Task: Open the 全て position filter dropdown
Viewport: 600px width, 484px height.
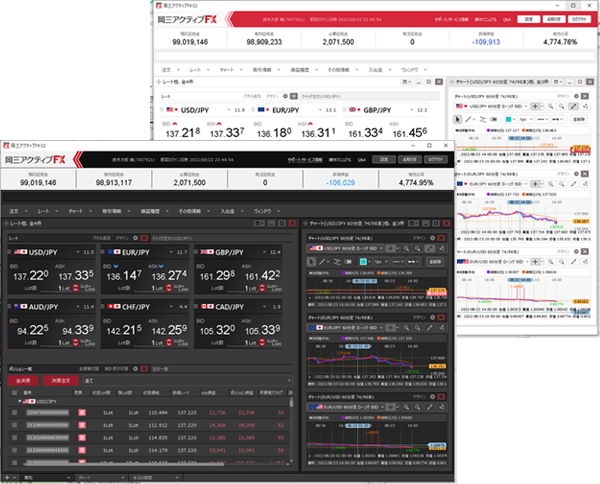Action: [188, 381]
